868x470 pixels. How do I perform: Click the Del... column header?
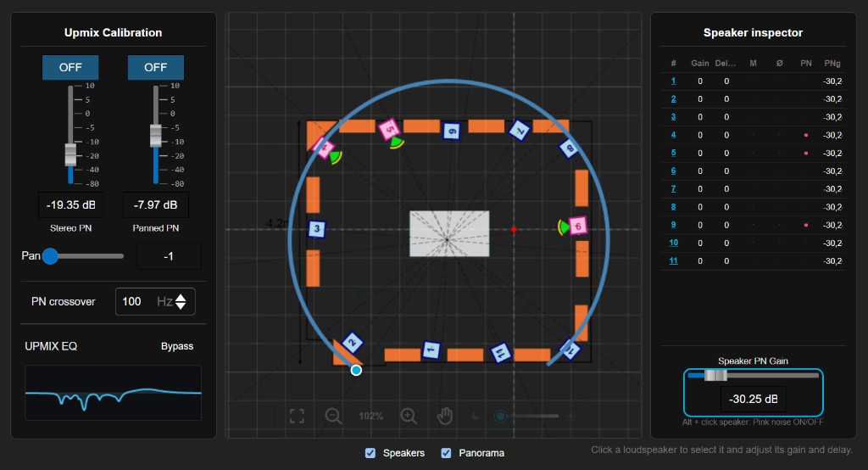[726, 63]
